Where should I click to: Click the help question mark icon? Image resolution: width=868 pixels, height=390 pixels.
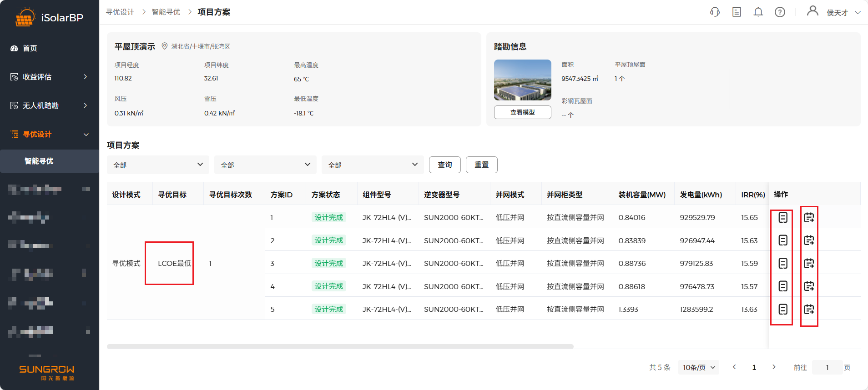(x=780, y=12)
